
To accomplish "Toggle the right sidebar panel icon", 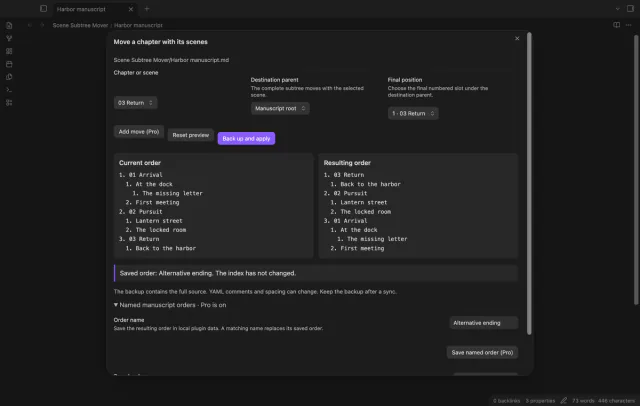I will click(630, 9).
